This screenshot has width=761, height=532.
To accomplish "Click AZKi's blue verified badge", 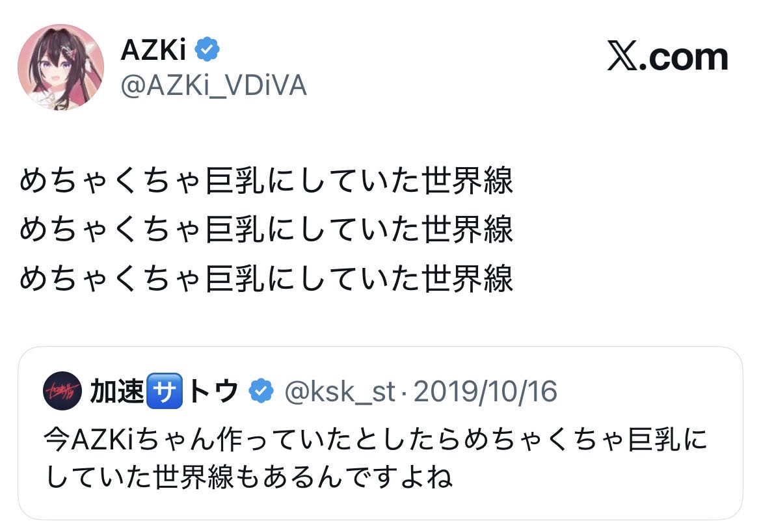I will point(207,50).
